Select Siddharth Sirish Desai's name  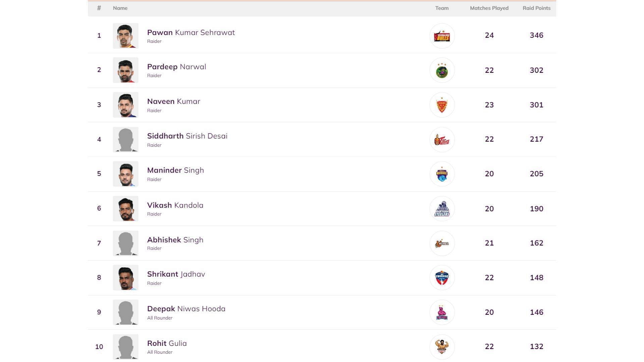point(187,136)
